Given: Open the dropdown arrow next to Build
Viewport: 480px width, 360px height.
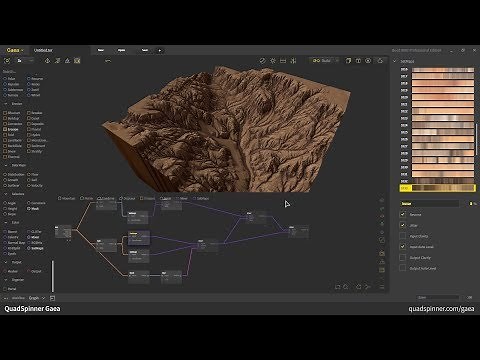Looking at the screenshot, I should [337, 61].
